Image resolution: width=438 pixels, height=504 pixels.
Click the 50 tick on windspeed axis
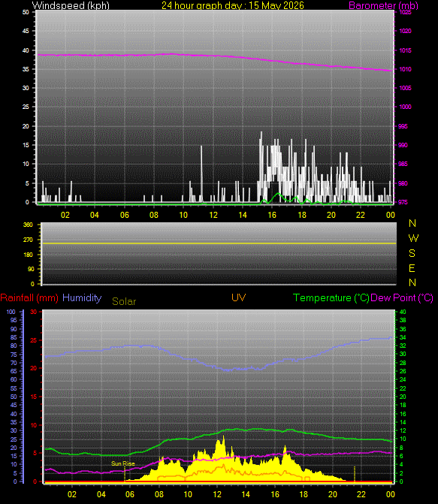(x=26, y=12)
